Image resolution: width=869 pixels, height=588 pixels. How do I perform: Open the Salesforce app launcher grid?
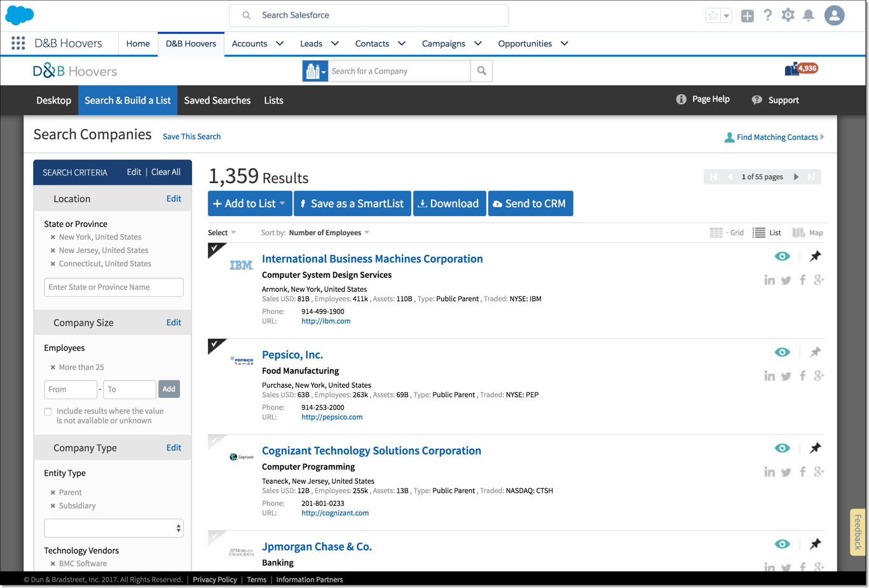point(17,43)
